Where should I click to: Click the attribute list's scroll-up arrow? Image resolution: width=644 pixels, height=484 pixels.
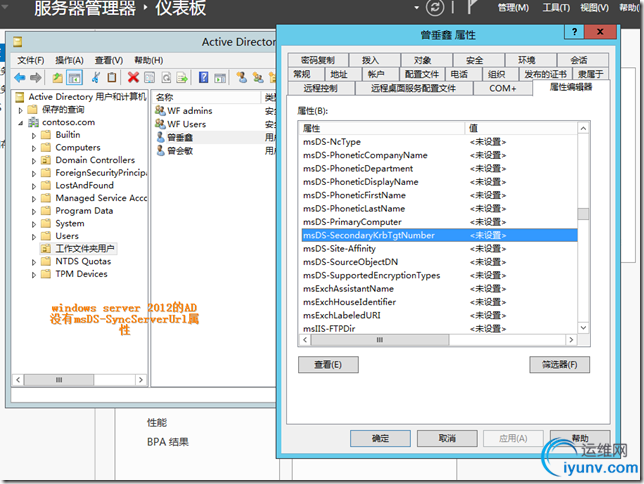[583, 129]
